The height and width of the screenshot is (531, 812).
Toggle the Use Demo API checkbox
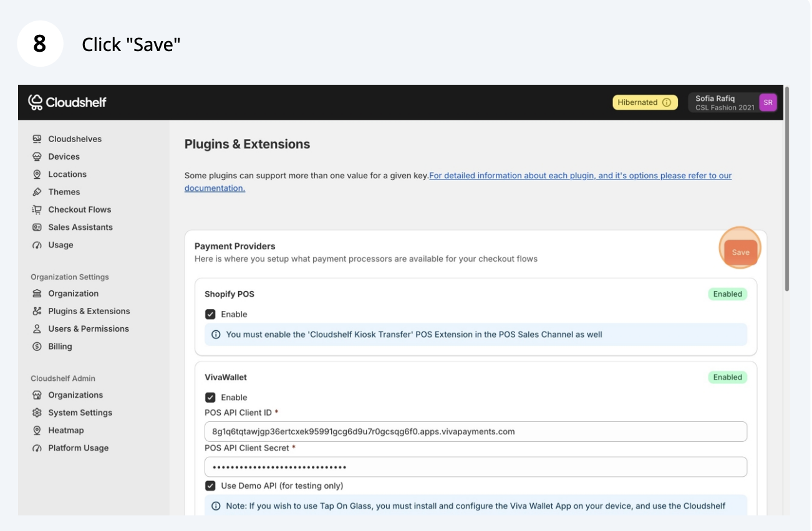point(210,486)
